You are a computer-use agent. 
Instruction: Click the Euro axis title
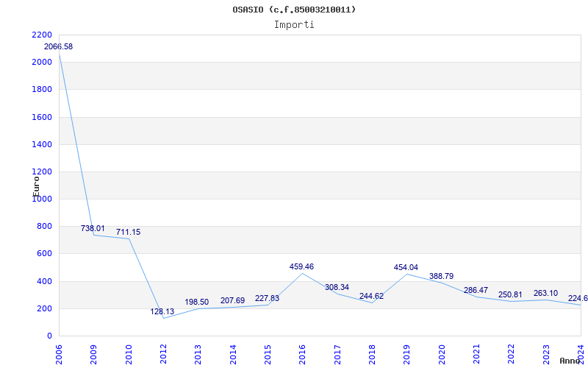point(36,186)
